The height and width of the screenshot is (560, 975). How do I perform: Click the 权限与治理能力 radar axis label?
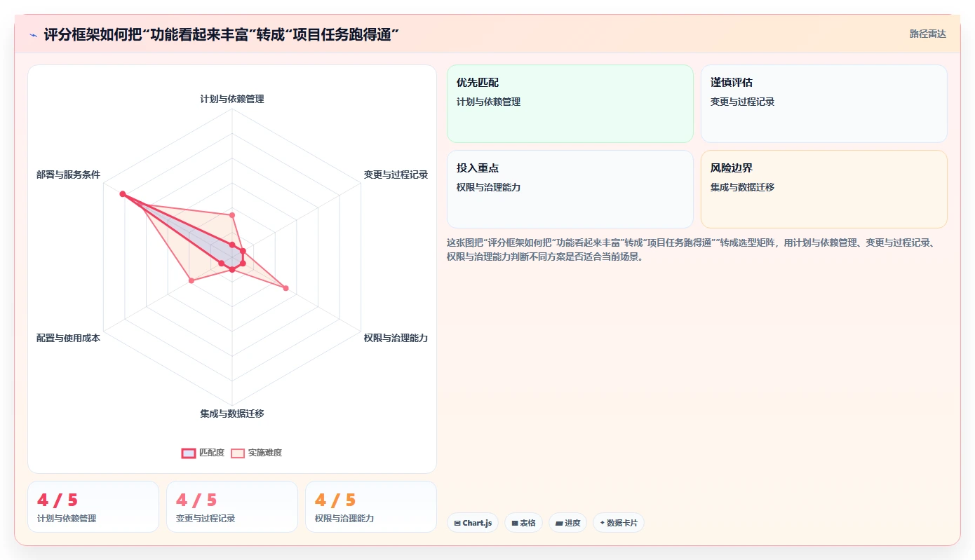tap(396, 338)
